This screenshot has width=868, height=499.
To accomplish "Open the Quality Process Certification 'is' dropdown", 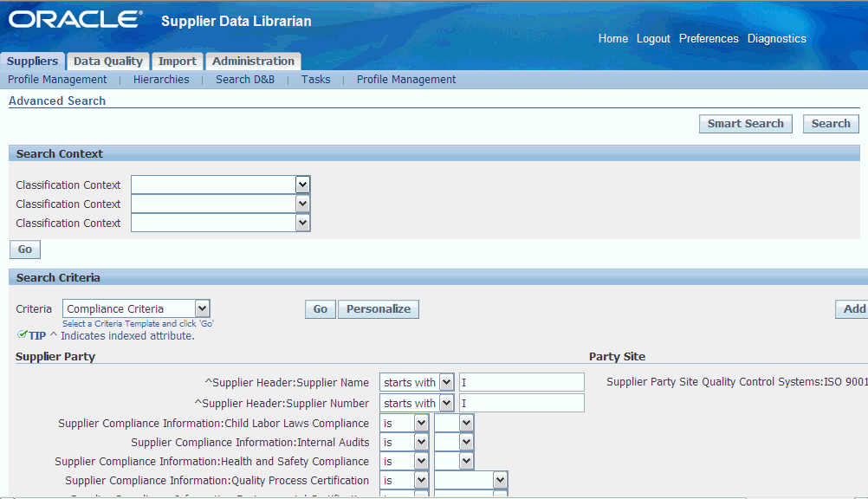I will (404, 480).
